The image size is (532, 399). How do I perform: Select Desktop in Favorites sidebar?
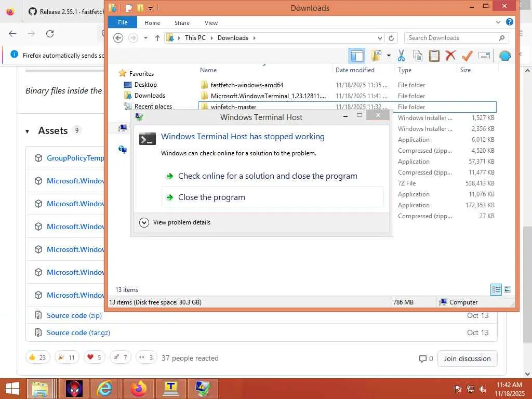[x=145, y=85]
